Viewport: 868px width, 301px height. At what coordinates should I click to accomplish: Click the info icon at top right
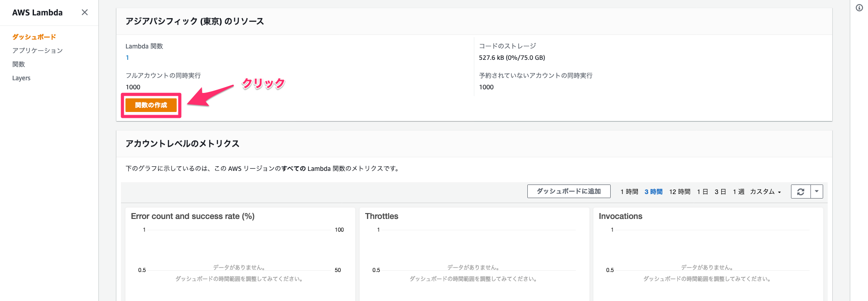[859, 8]
